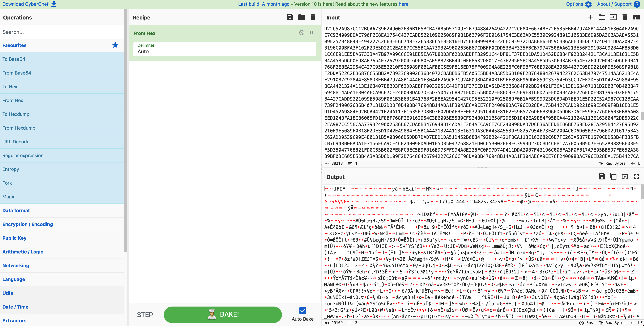Expand the Public Key category
Screen dimensions: 644x326
[x=62, y=238]
